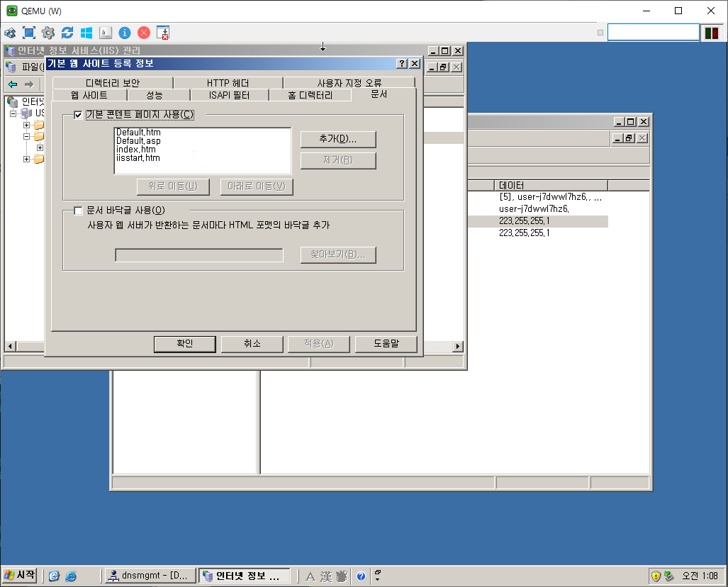Switch to 성능 tab

155,95
